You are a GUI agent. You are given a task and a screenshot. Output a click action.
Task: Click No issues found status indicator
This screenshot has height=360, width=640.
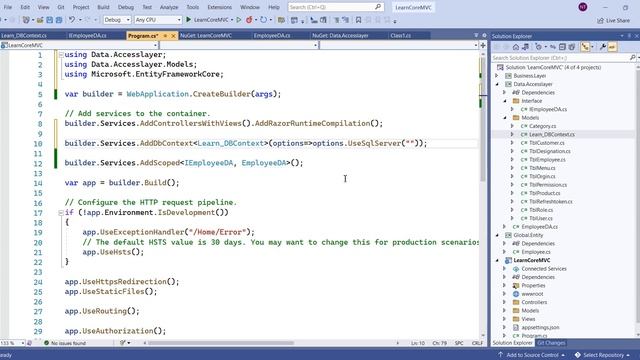coord(65,343)
